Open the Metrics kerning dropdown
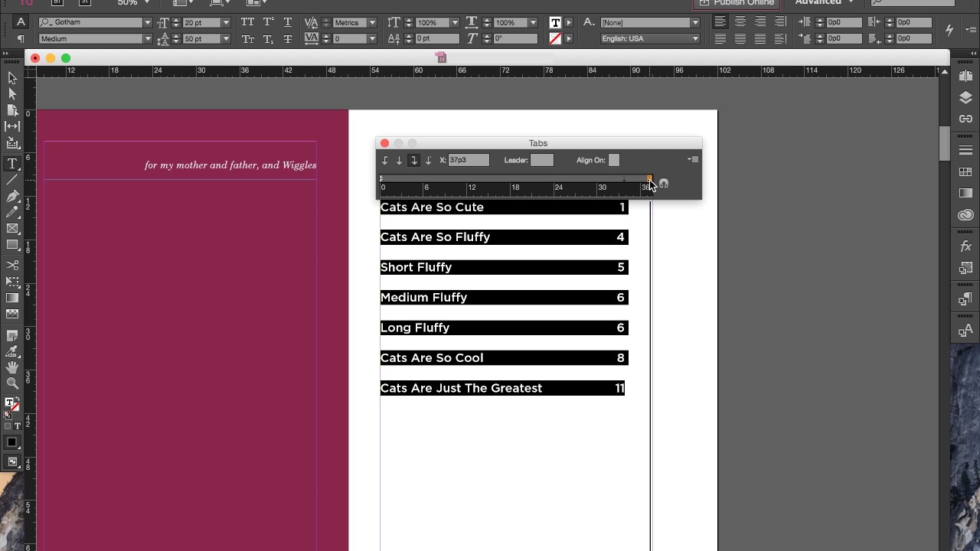 372,22
